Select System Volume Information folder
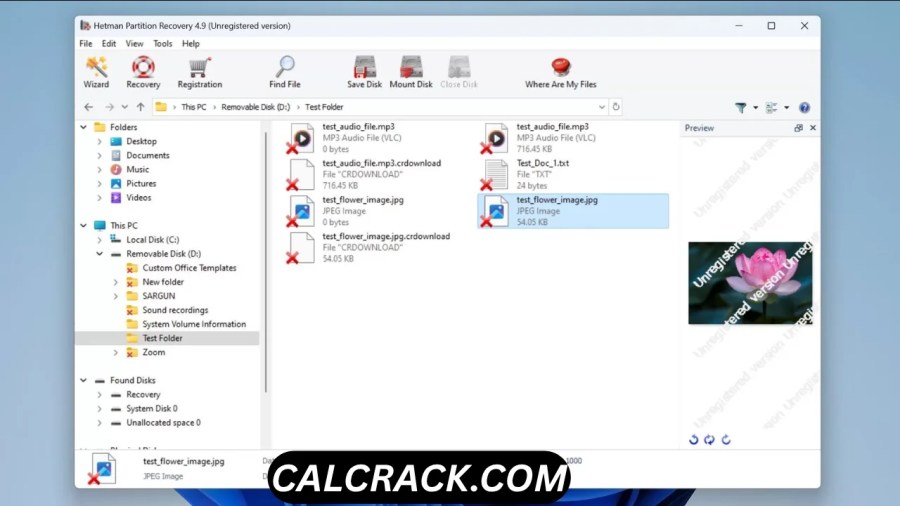This screenshot has width=900, height=506. coord(194,324)
